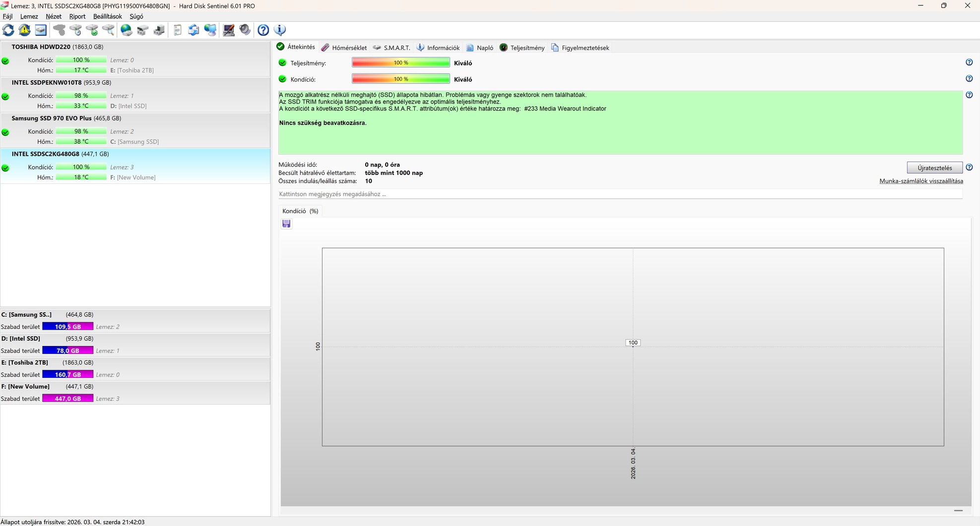Click the 78,0 GB free space bar
Screen dimensions: 980x526
click(x=68, y=351)
